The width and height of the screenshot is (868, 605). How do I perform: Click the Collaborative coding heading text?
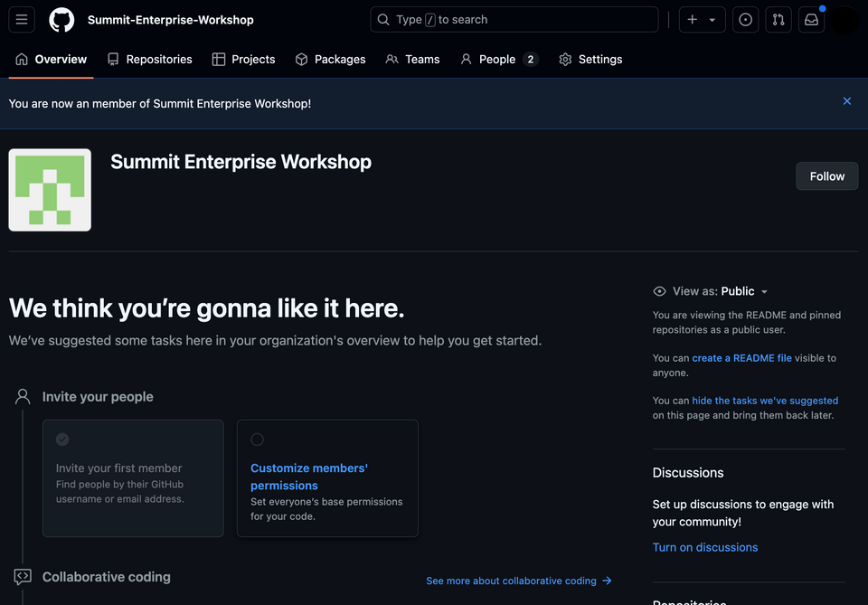(x=107, y=577)
